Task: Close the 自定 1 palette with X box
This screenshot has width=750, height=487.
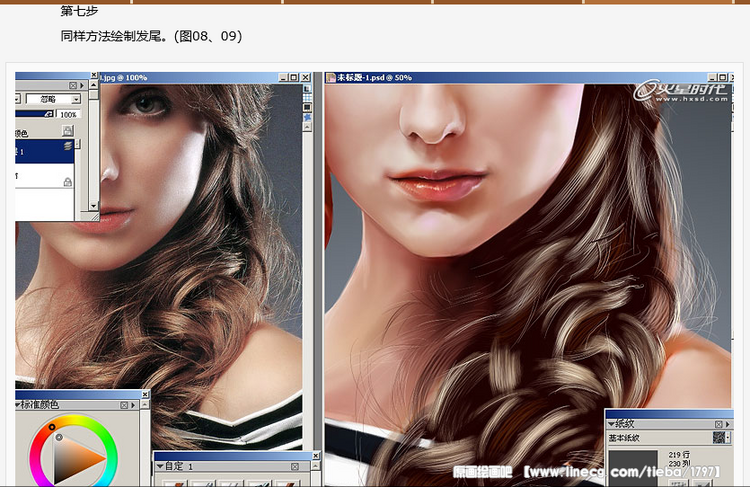Action: [295, 466]
